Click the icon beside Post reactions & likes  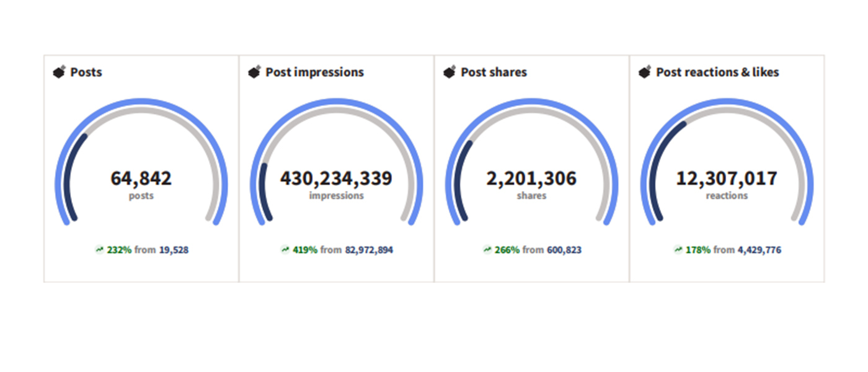pyautogui.click(x=645, y=73)
